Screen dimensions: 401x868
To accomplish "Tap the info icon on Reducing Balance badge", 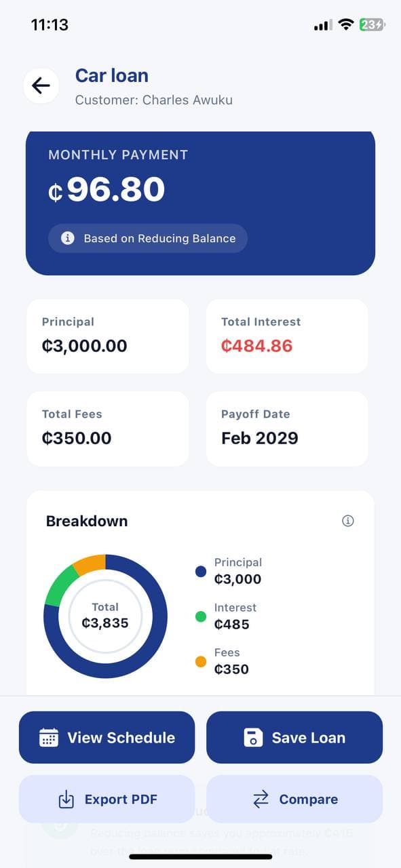I will tap(66, 238).
